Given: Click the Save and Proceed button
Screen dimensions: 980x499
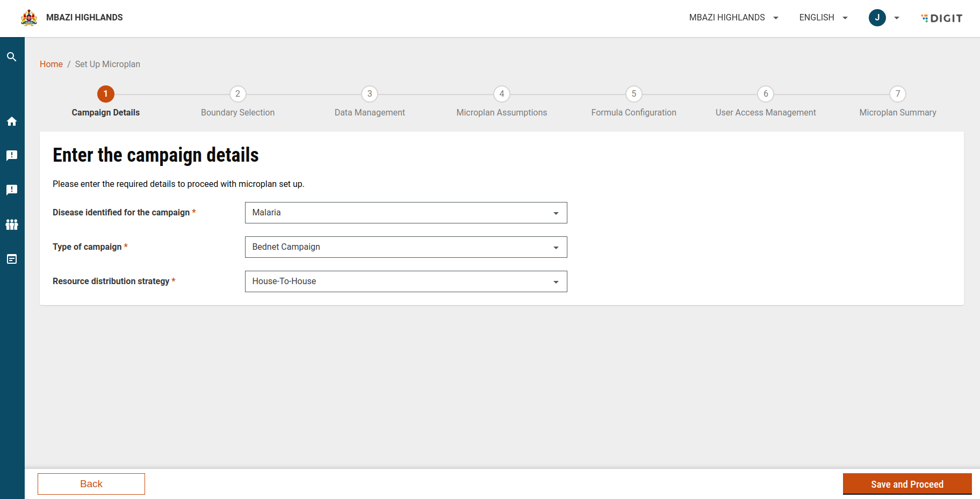Looking at the screenshot, I should (x=907, y=484).
